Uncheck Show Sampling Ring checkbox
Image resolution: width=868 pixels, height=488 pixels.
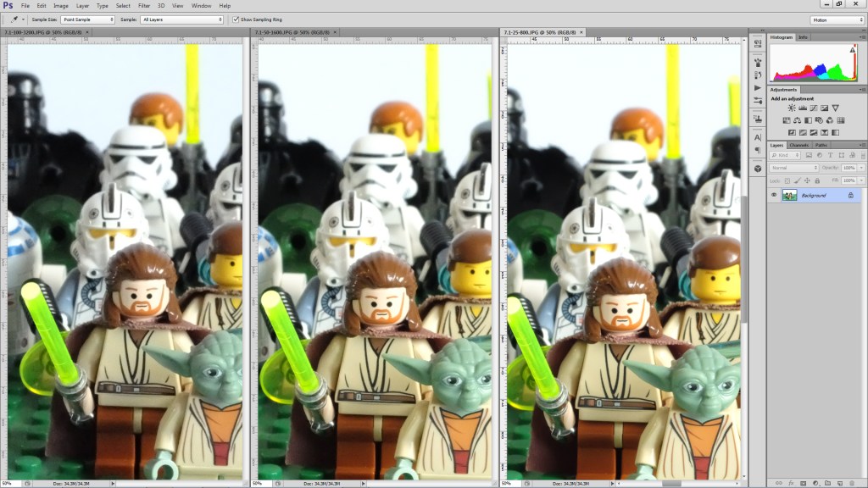coord(236,19)
